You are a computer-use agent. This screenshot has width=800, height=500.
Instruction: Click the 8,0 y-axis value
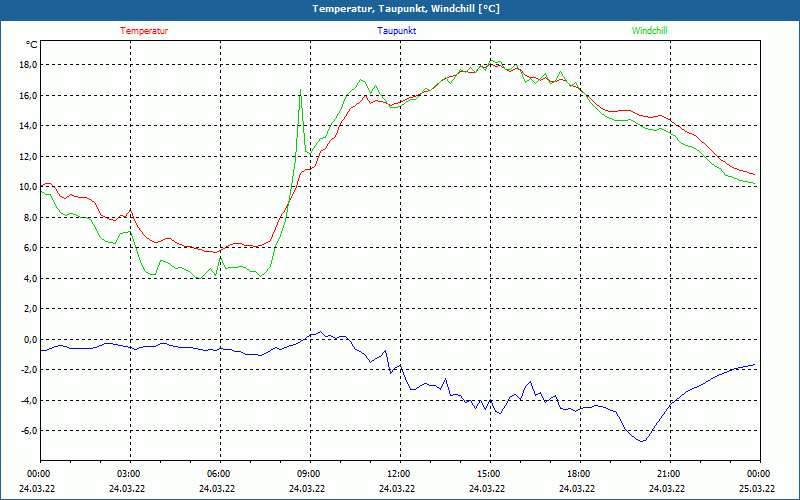[30, 217]
